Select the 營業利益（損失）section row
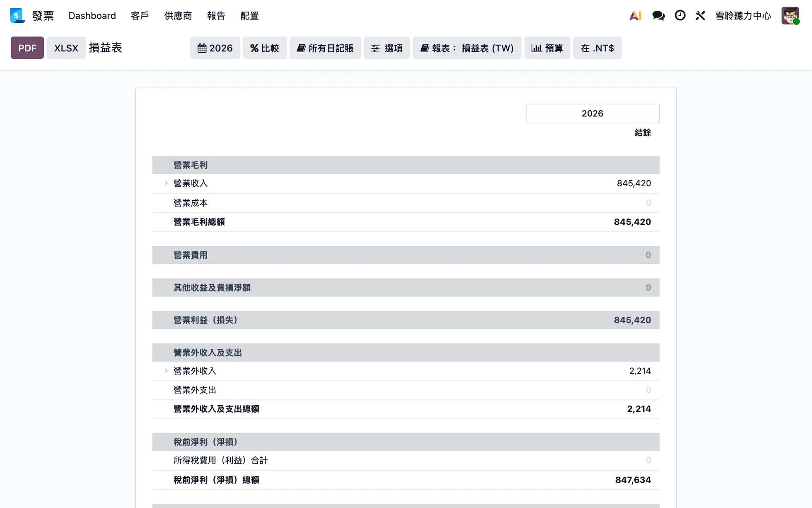 (406, 320)
